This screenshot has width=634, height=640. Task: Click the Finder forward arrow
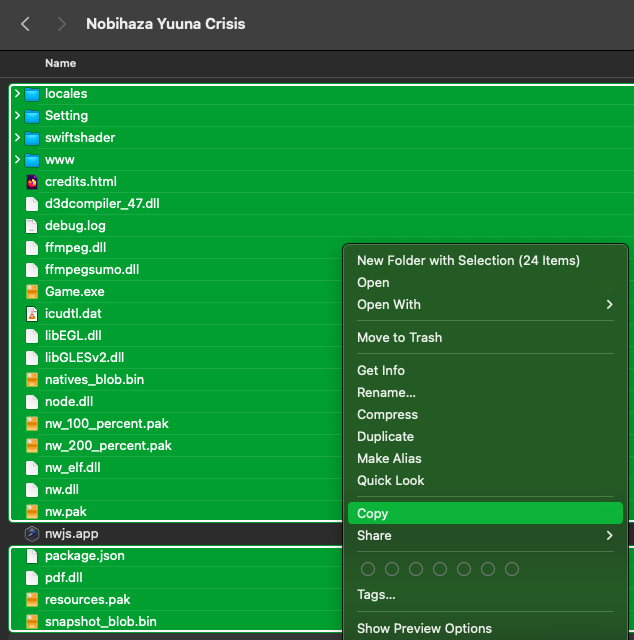[62, 23]
